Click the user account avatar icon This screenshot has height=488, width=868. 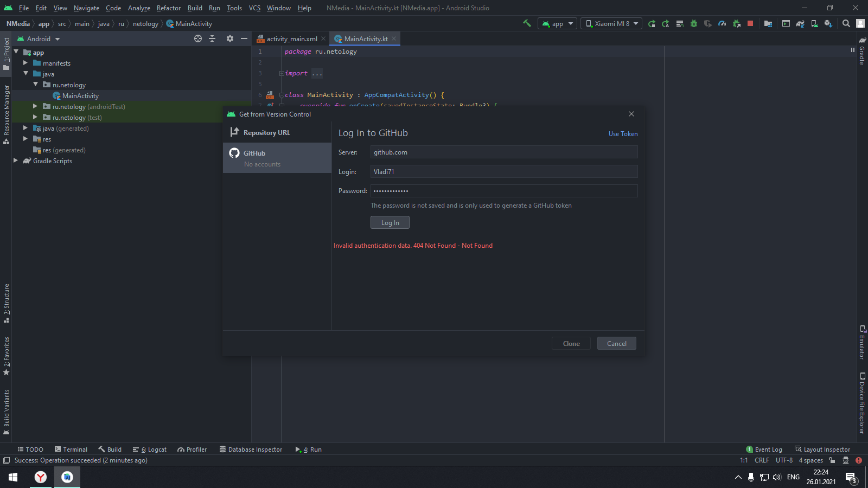tap(860, 23)
